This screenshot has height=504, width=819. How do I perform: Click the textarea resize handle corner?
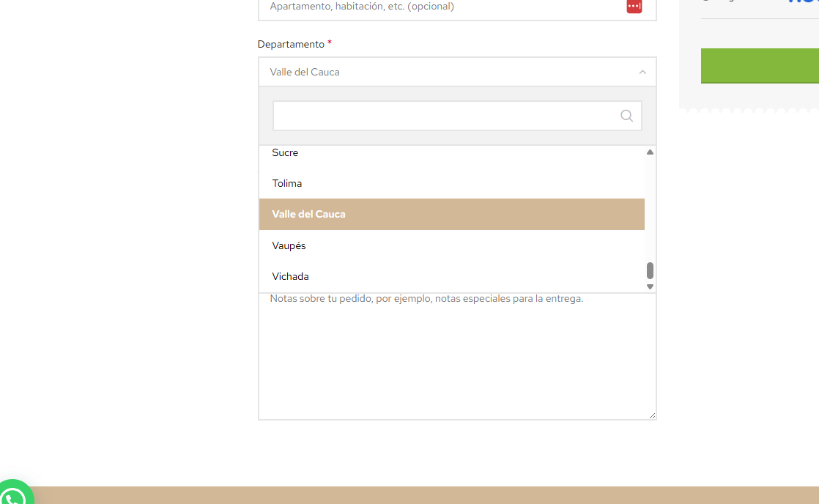pyautogui.click(x=652, y=415)
